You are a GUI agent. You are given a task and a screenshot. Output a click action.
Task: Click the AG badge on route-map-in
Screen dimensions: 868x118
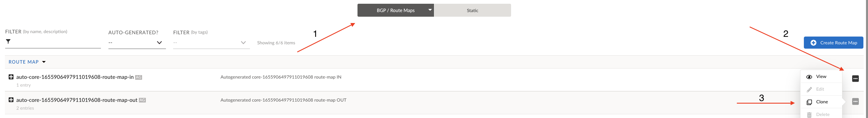139,77
